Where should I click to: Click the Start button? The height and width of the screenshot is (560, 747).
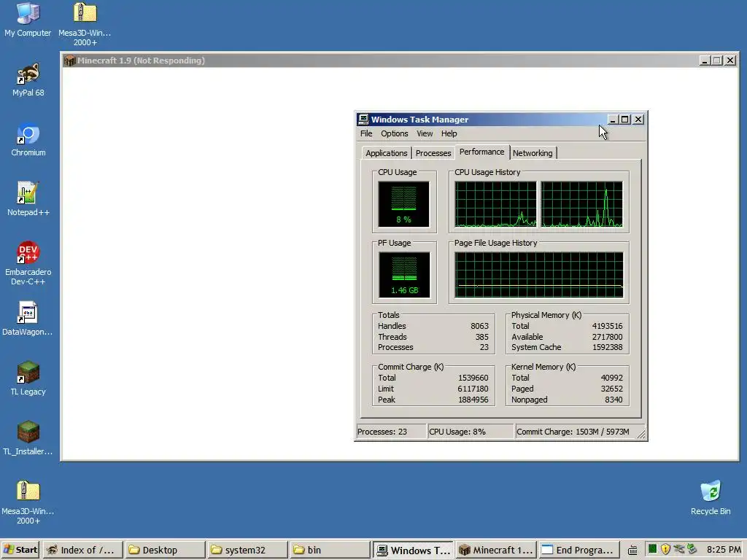click(20, 550)
